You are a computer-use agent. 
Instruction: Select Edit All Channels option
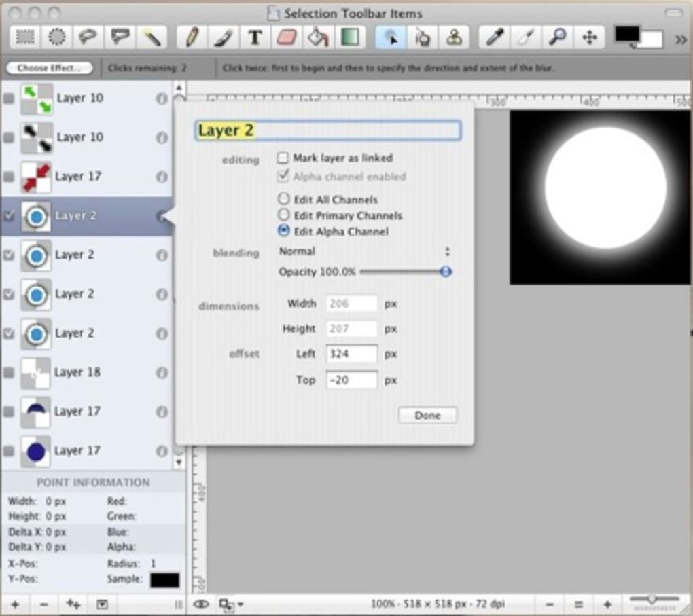pos(283,199)
